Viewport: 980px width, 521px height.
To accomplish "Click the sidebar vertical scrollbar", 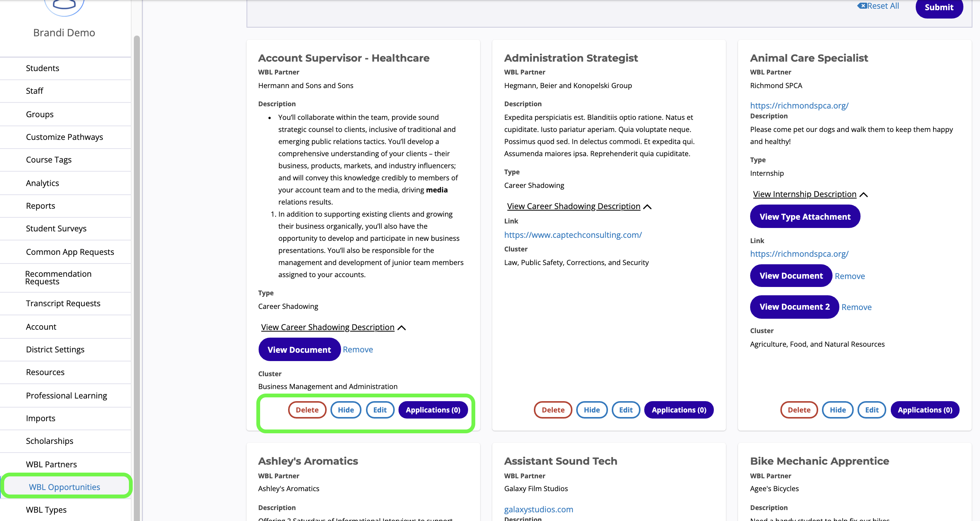I will pos(136,267).
